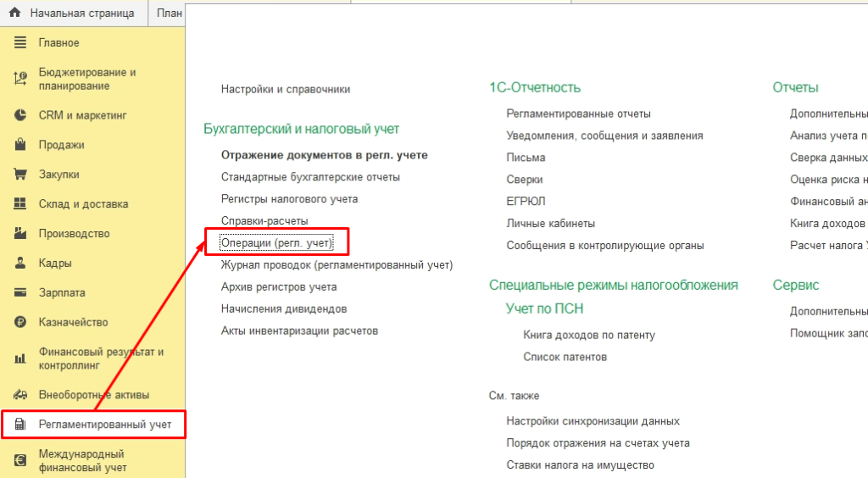Click the Регламентированный учет calculator icon
The image size is (868, 478).
click(20, 425)
